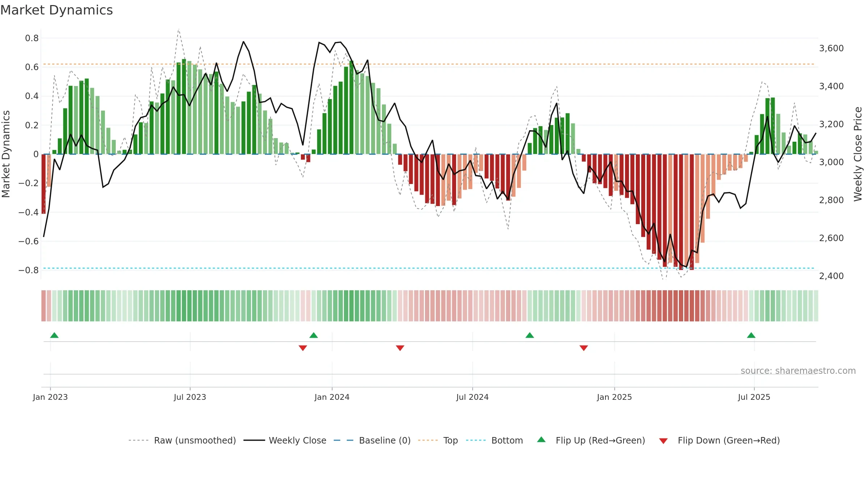Select the Flip Up marker near Jan 2023

click(54, 335)
